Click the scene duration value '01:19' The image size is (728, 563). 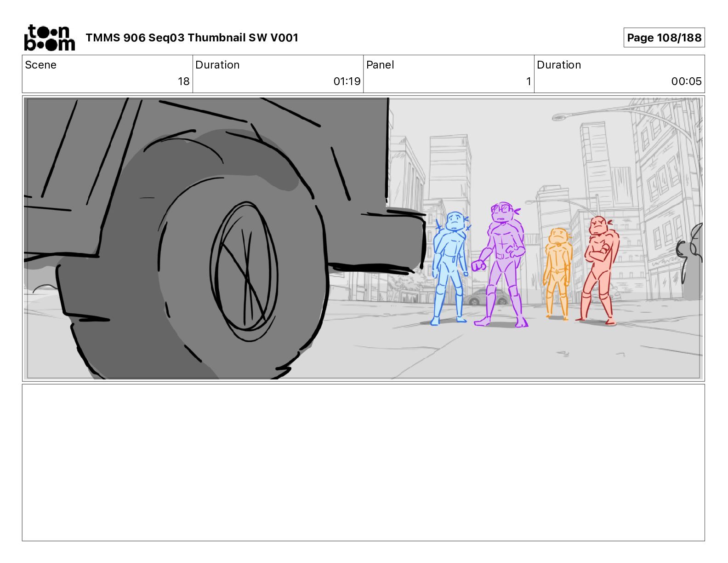[347, 81]
